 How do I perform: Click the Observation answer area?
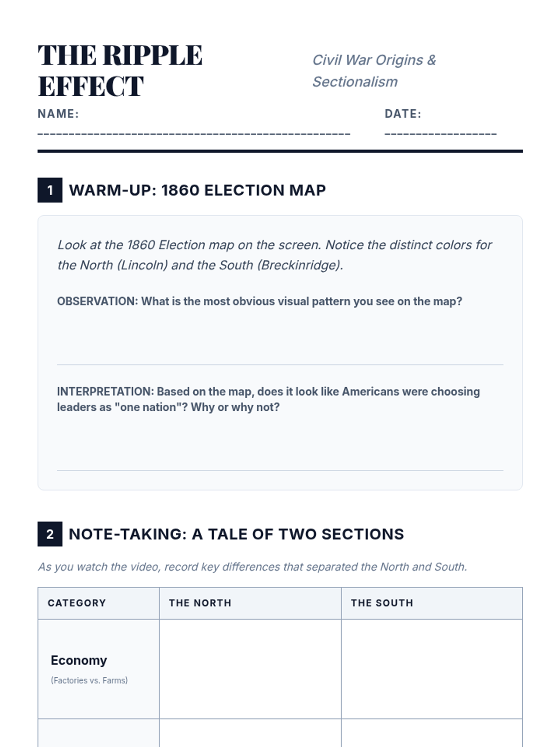click(280, 338)
